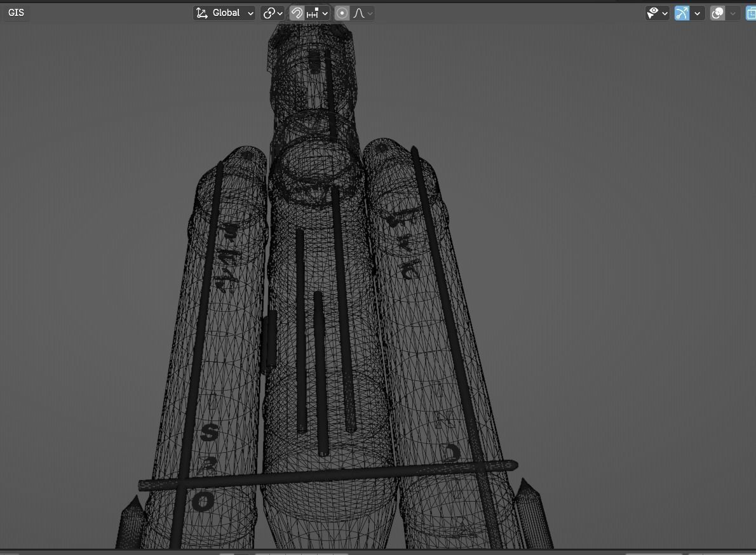
Task: Toggle proportional editing circle icon
Action: click(x=342, y=13)
